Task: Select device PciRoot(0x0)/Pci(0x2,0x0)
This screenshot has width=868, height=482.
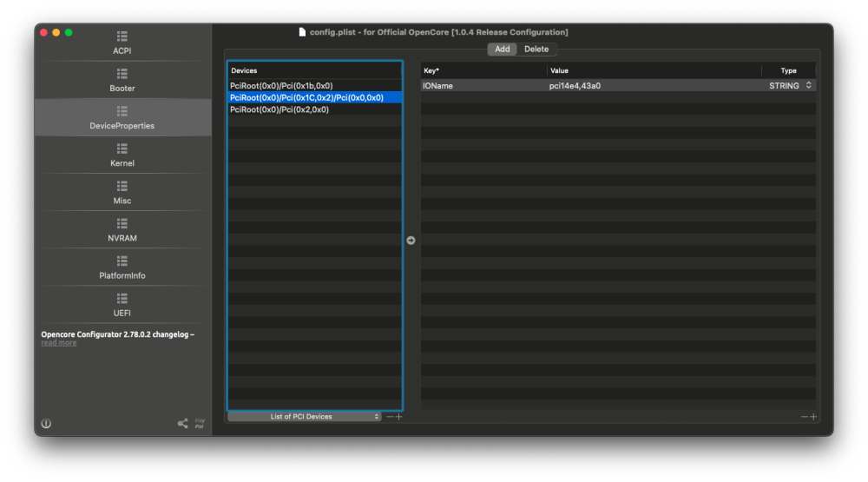Action: (x=314, y=109)
